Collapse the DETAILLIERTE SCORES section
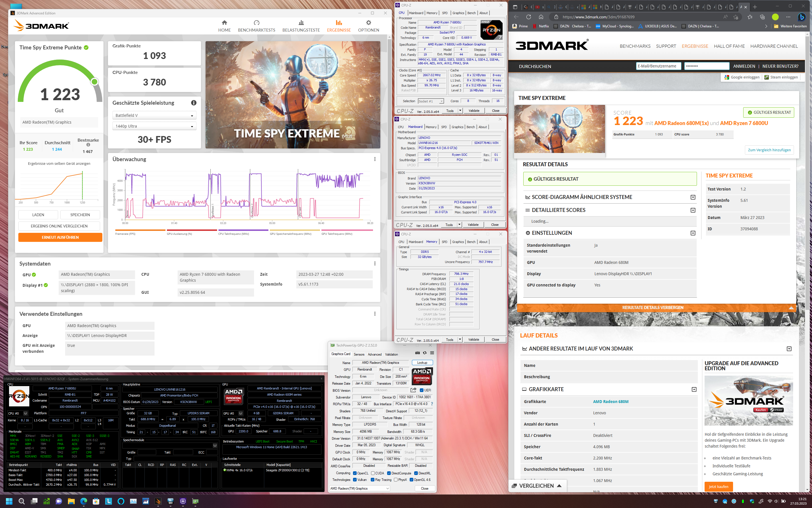The height and width of the screenshot is (508, 812). [x=693, y=210]
